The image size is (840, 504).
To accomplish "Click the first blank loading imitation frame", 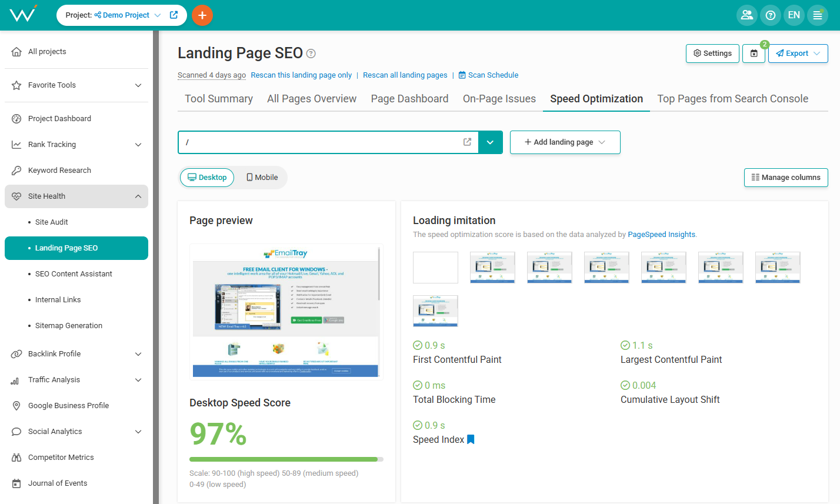I will [435, 268].
